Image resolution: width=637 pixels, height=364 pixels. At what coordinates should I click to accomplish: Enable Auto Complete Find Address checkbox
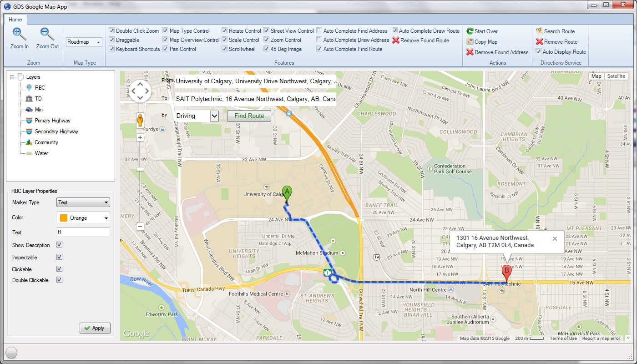(x=319, y=30)
